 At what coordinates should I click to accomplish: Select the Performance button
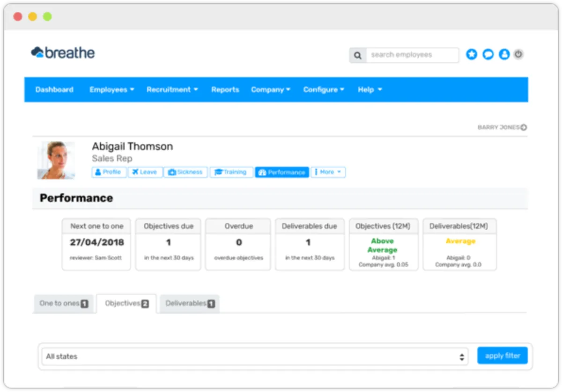tap(282, 172)
